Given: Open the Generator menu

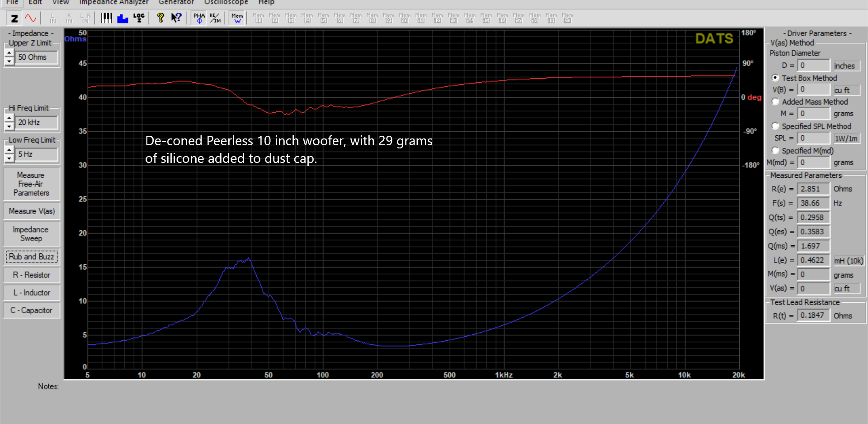Looking at the screenshot, I should click(x=176, y=2).
